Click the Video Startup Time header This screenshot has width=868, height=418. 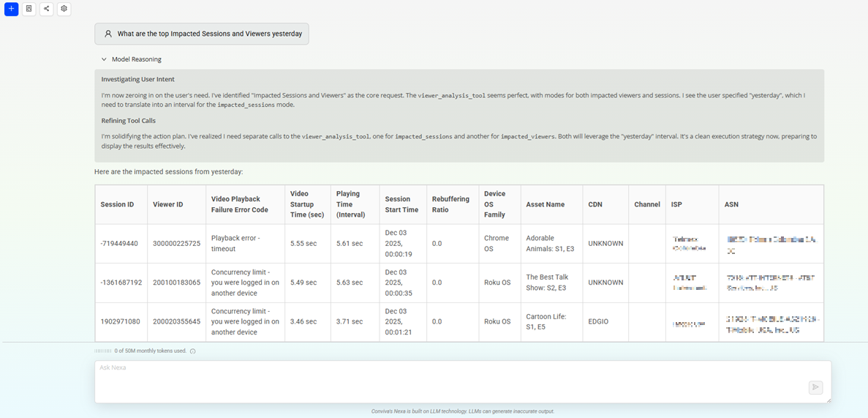(x=308, y=204)
